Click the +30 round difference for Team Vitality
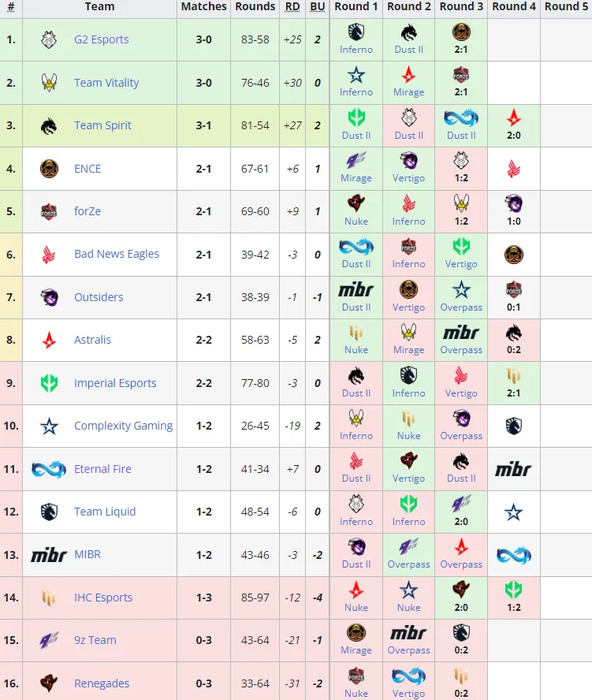592x700 pixels. point(292,83)
